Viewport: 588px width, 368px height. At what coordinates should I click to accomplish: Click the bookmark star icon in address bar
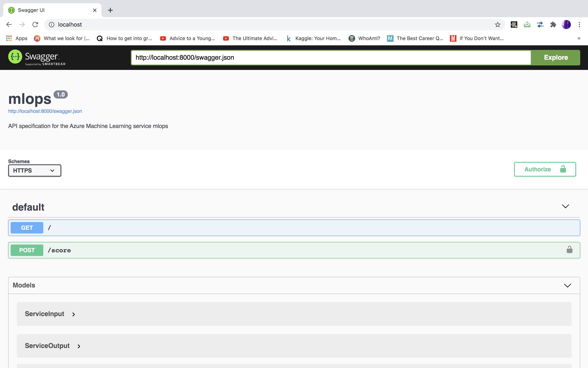point(497,25)
